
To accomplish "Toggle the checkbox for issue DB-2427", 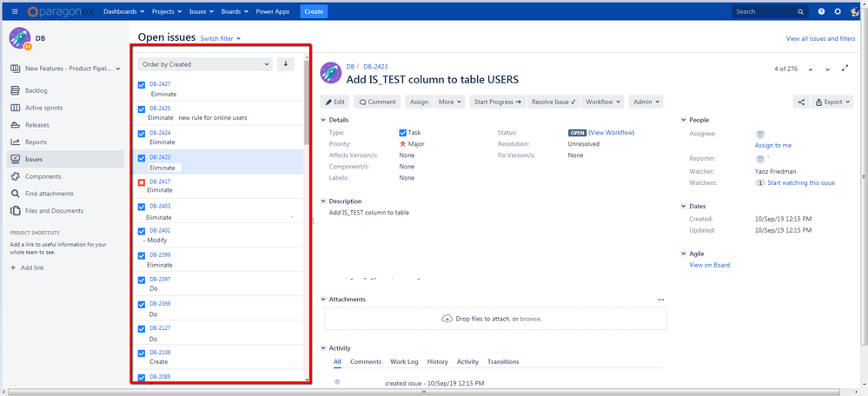I will [x=142, y=85].
